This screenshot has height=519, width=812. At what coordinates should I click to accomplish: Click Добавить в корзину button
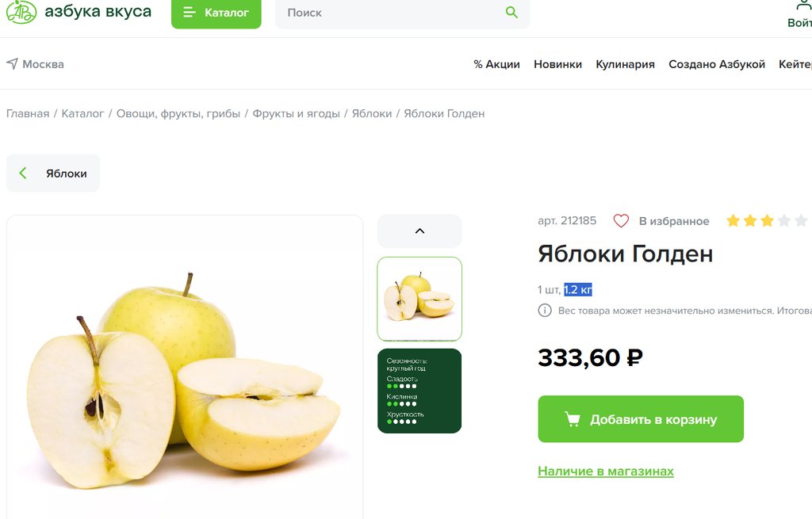[x=641, y=419]
